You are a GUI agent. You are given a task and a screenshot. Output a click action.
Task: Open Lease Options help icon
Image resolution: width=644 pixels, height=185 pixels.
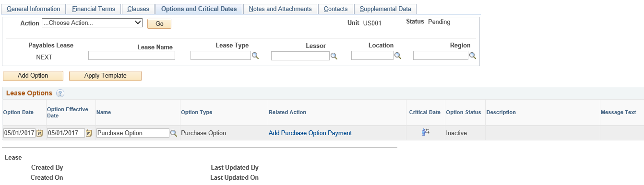tap(60, 93)
